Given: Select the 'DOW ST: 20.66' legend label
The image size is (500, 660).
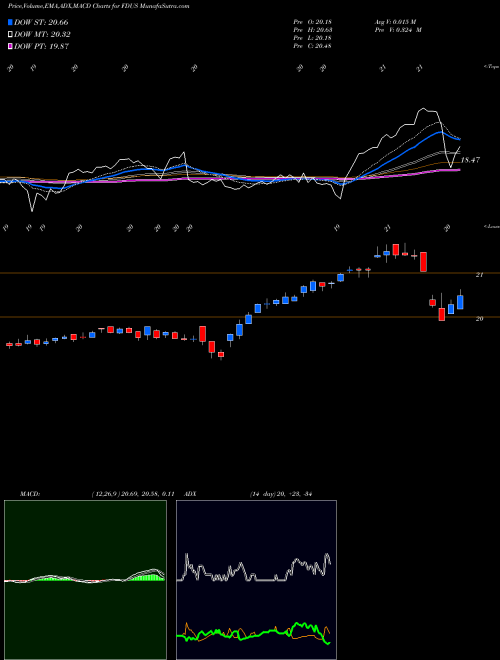Looking at the screenshot, I should coord(41,22).
